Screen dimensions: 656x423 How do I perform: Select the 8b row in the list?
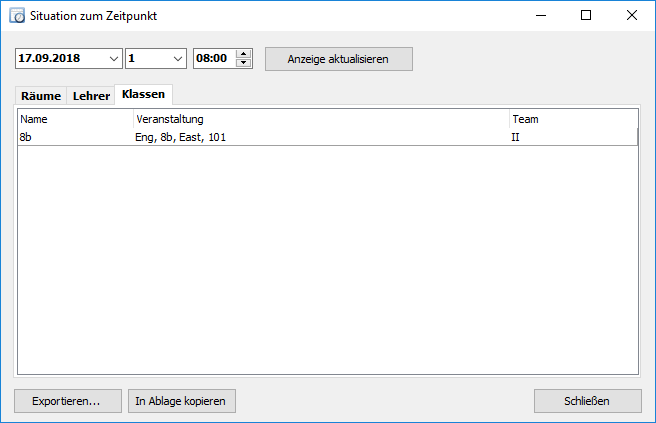[328, 137]
